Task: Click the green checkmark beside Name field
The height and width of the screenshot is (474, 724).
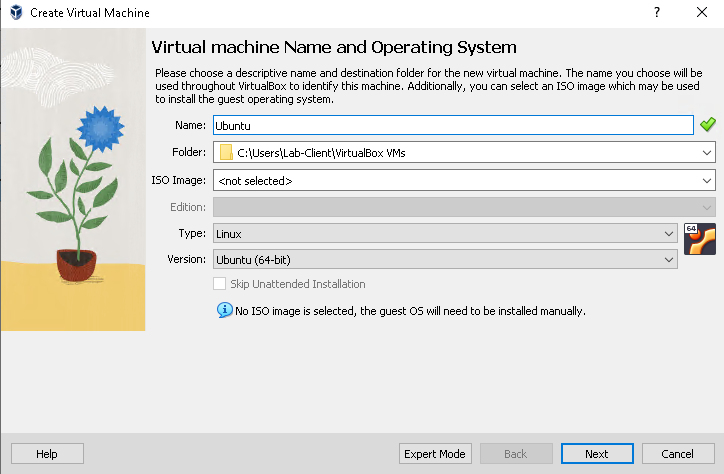Action: coord(707,125)
